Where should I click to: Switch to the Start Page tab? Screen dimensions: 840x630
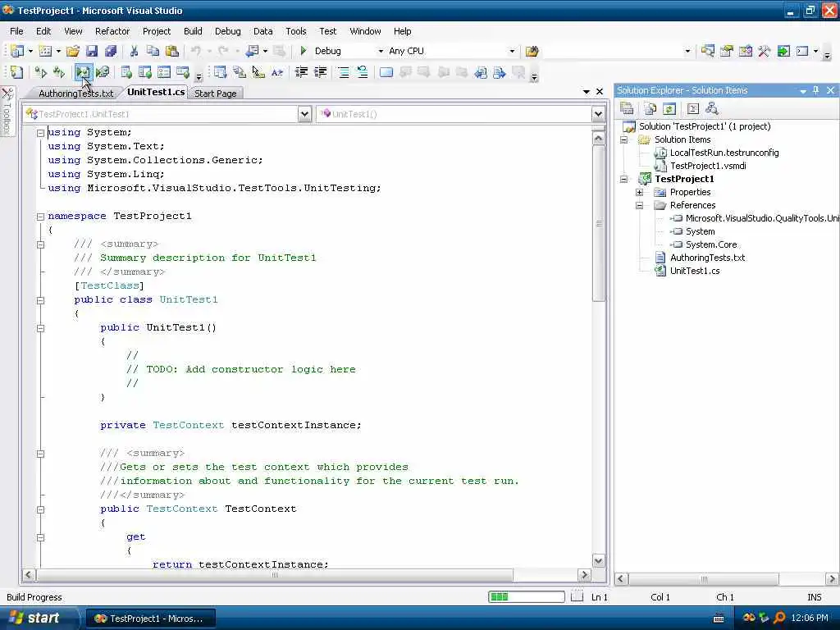pos(216,94)
